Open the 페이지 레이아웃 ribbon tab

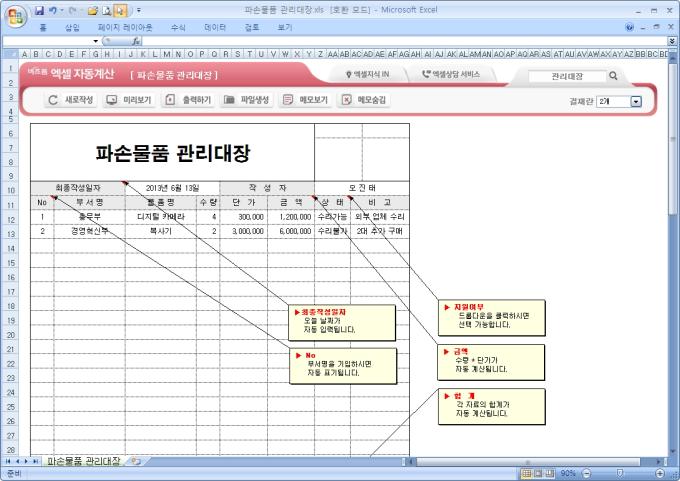tap(125, 28)
